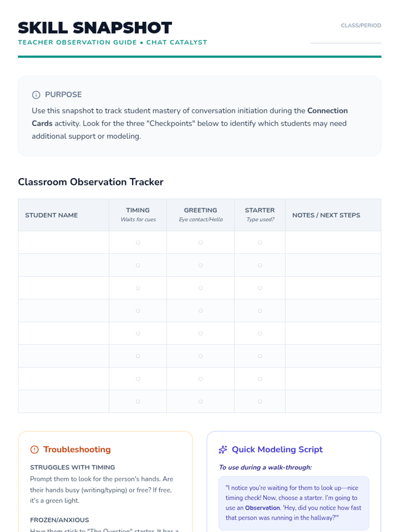Click first row Student Name cell
Image resolution: width=399 pixels, height=532 pixels.
coord(64,243)
